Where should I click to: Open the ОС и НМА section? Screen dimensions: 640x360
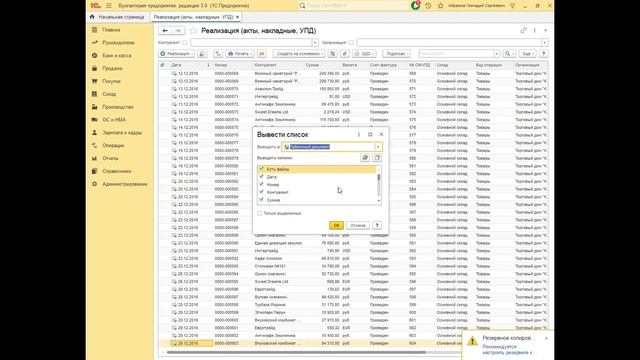pyautogui.click(x=114, y=120)
